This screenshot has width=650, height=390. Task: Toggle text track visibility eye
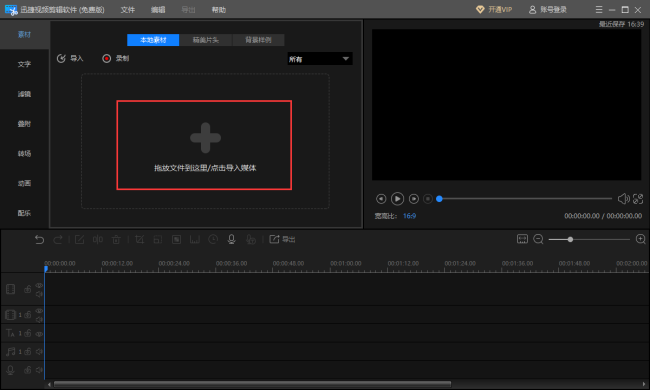39,334
